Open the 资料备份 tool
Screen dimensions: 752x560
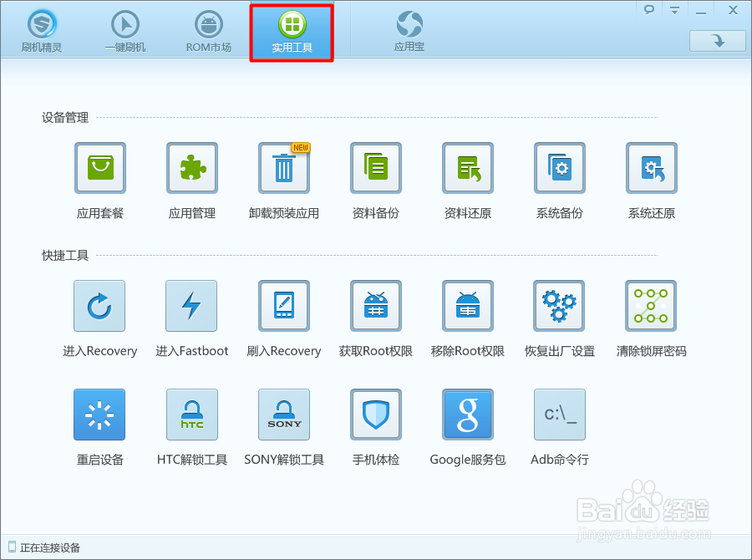pos(375,168)
